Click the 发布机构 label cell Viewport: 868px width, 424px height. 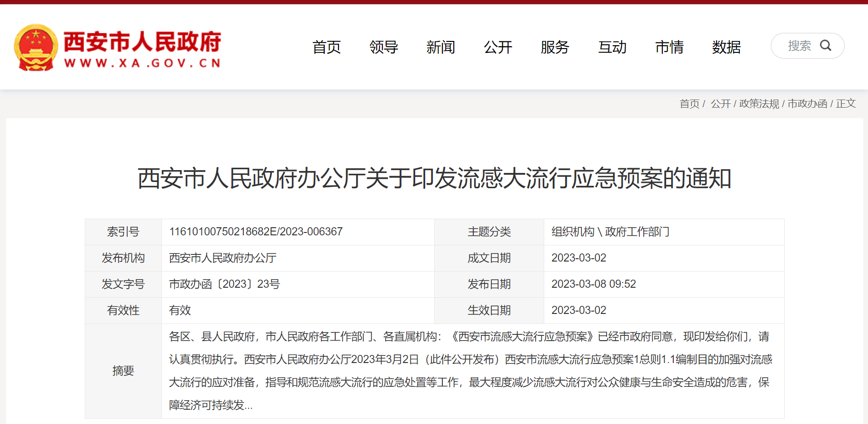(123, 258)
